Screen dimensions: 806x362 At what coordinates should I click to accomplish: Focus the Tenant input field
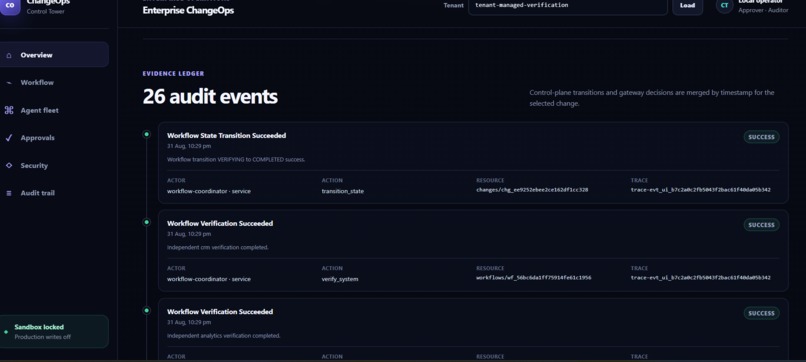pyautogui.click(x=567, y=6)
